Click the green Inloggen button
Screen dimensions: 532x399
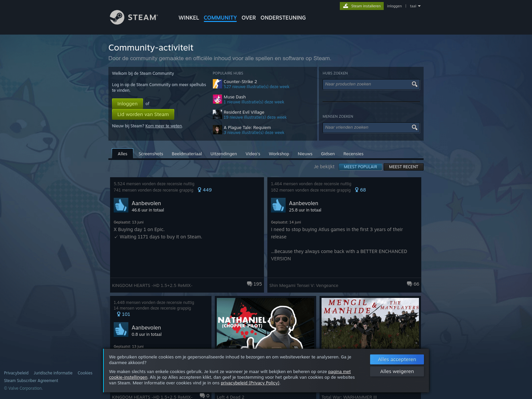(127, 104)
